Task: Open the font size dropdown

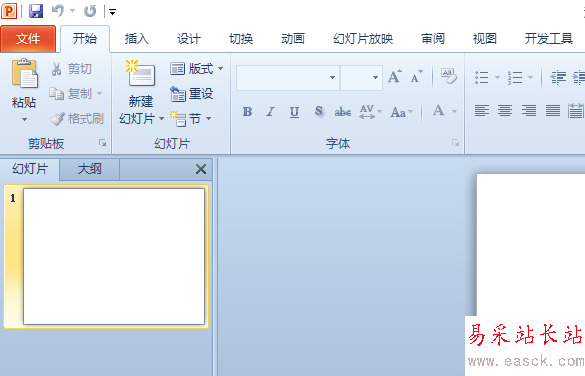Action: [x=375, y=78]
